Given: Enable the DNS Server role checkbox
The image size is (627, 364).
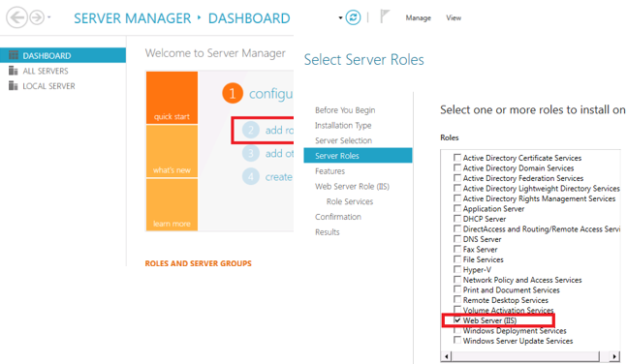Looking at the screenshot, I should 457,239.
